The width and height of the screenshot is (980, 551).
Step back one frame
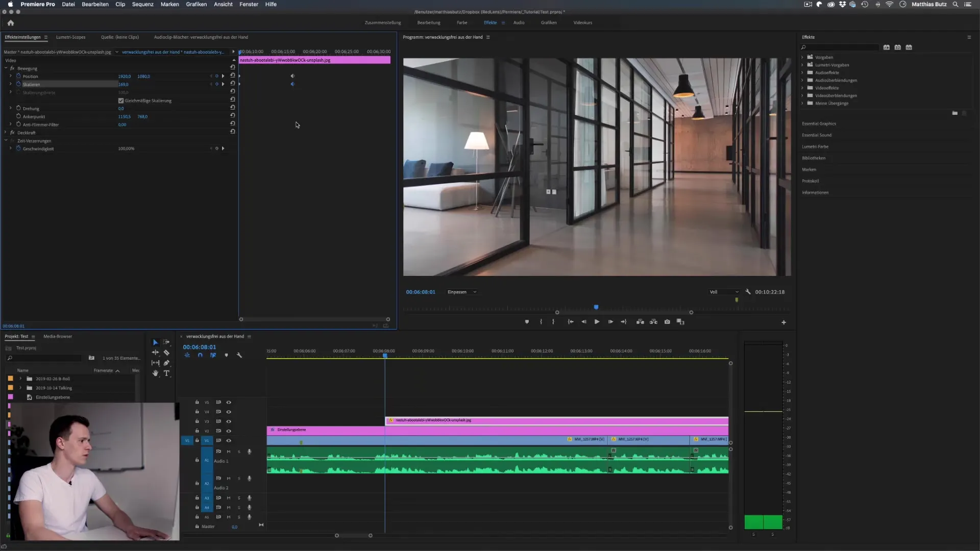(584, 322)
